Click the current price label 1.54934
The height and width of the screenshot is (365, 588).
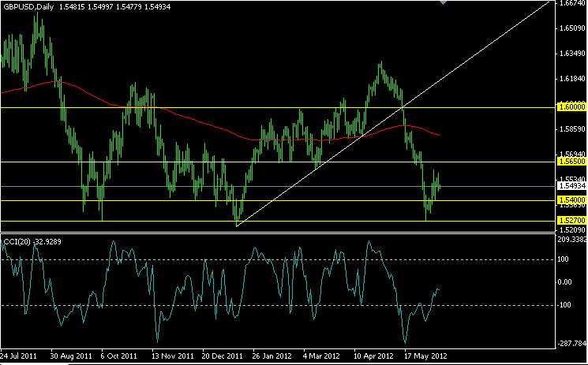(x=571, y=186)
